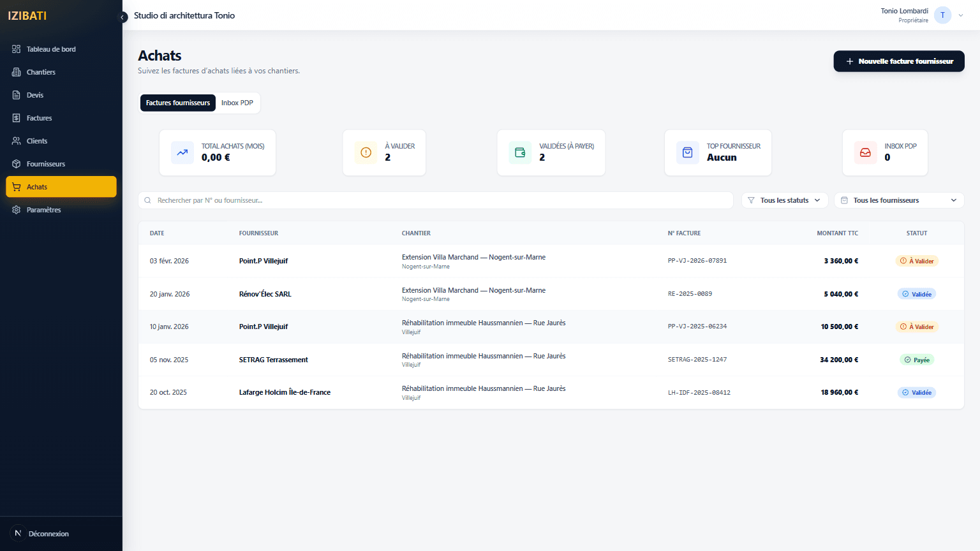Click Nouvelle facture fournisseur button
This screenshot has width=980, height=551.
(x=898, y=61)
